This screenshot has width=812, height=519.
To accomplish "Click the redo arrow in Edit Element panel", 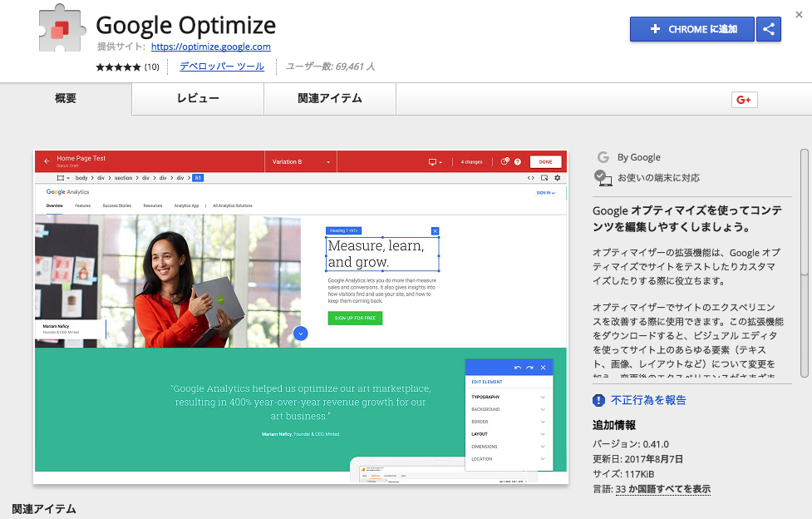I will [x=529, y=368].
